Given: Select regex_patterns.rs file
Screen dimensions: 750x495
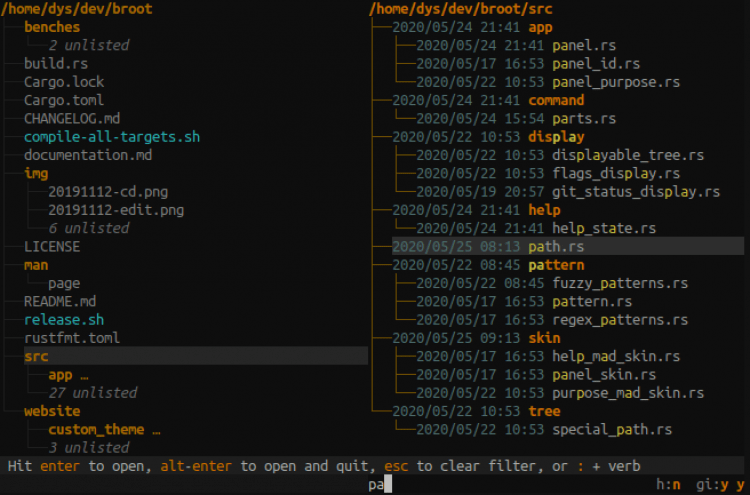Looking at the screenshot, I should 620,320.
